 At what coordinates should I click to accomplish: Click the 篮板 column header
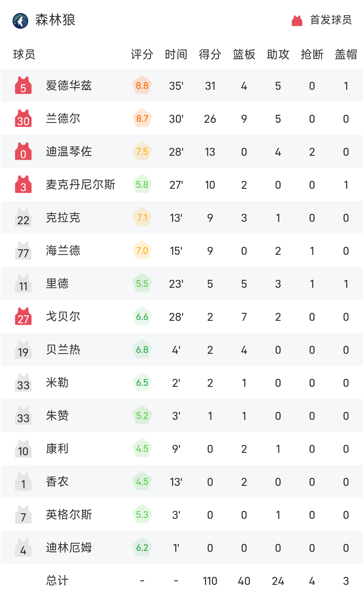pos(244,54)
